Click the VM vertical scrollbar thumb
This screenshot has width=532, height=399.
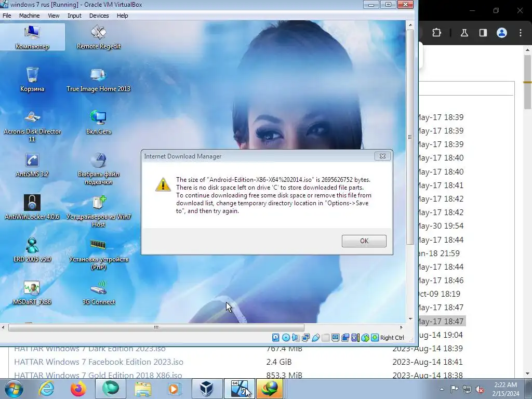410,137
